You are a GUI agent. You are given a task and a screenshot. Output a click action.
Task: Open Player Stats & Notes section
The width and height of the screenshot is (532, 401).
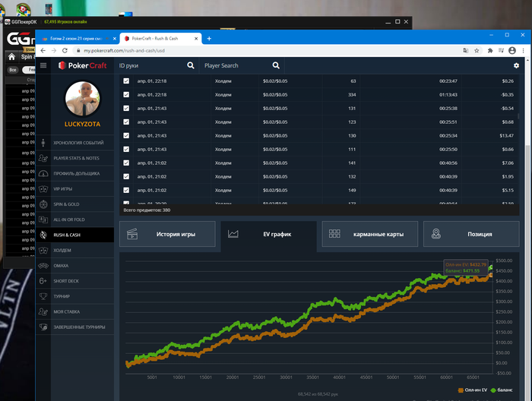coord(74,158)
